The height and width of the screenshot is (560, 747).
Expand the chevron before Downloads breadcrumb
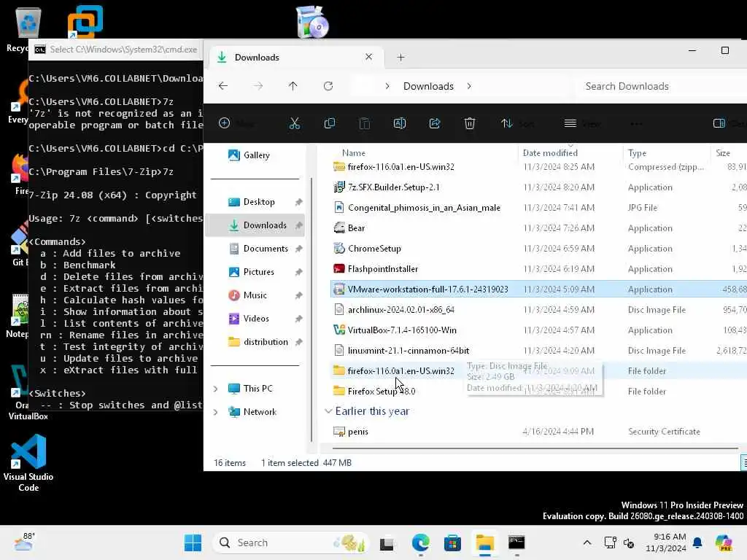(x=387, y=86)
